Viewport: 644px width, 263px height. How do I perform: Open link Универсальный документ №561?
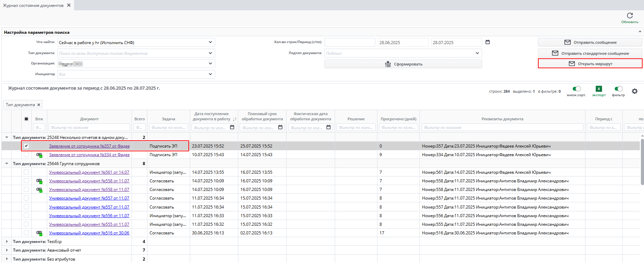click(89, 172)
